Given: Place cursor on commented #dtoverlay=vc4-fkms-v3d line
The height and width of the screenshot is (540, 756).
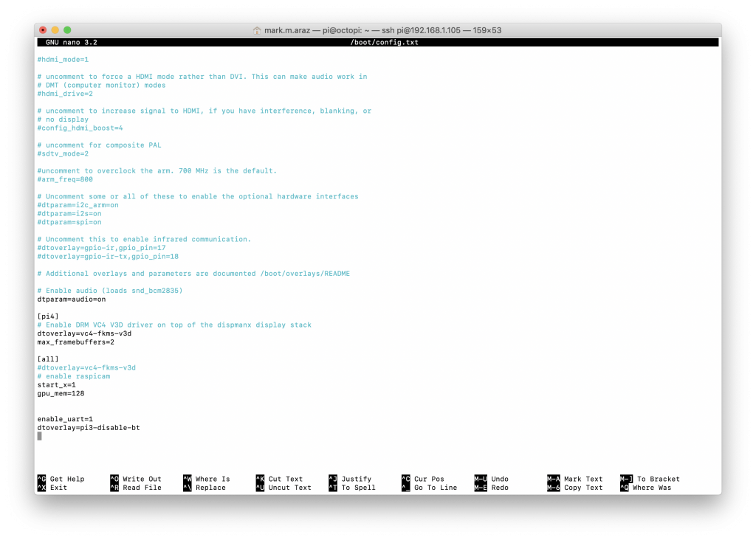Looking at the screenshot, I should click(86, 368).
